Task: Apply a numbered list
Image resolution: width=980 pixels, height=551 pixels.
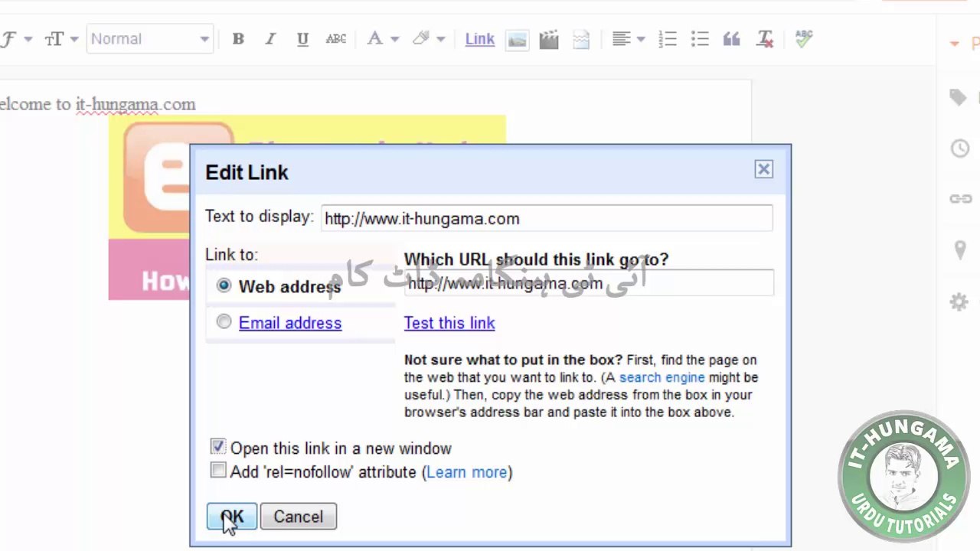Action: 668,39
